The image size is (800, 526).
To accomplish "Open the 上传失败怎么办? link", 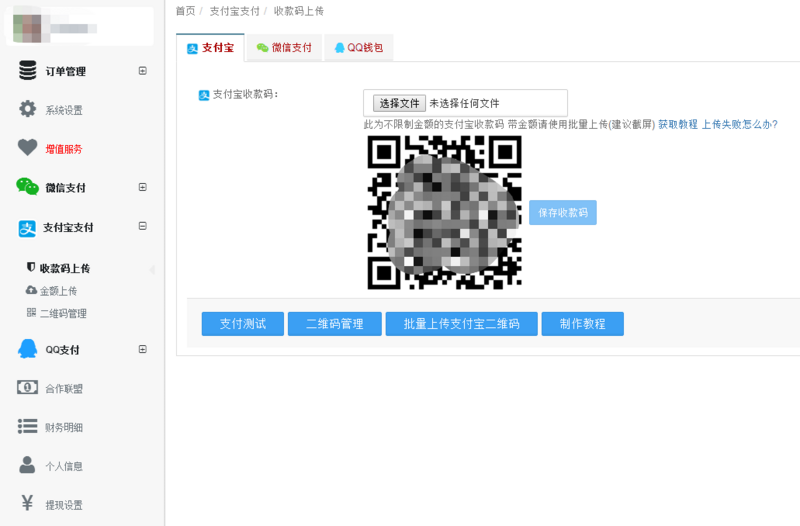I will (740, 124).
